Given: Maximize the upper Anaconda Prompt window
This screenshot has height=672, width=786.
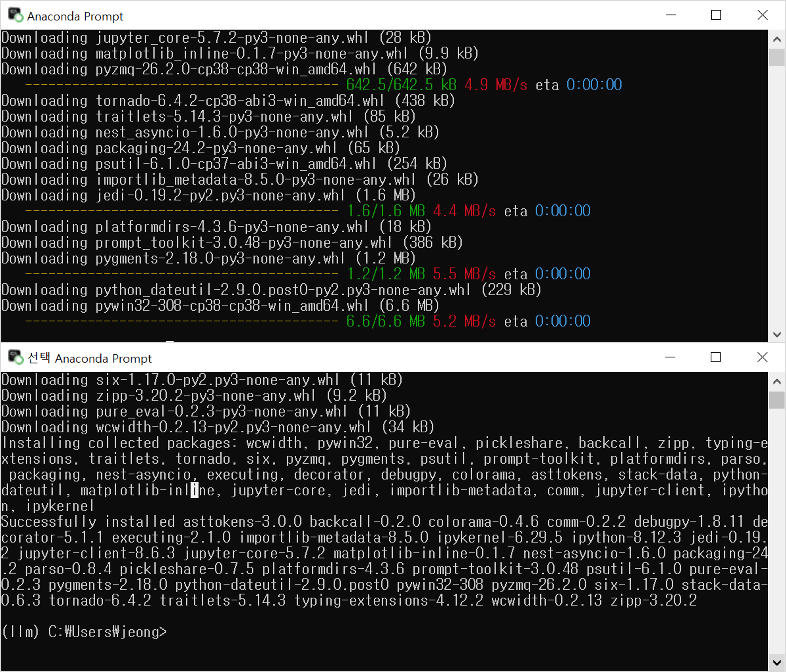Looking at the screenshot, I should point(716,15).
